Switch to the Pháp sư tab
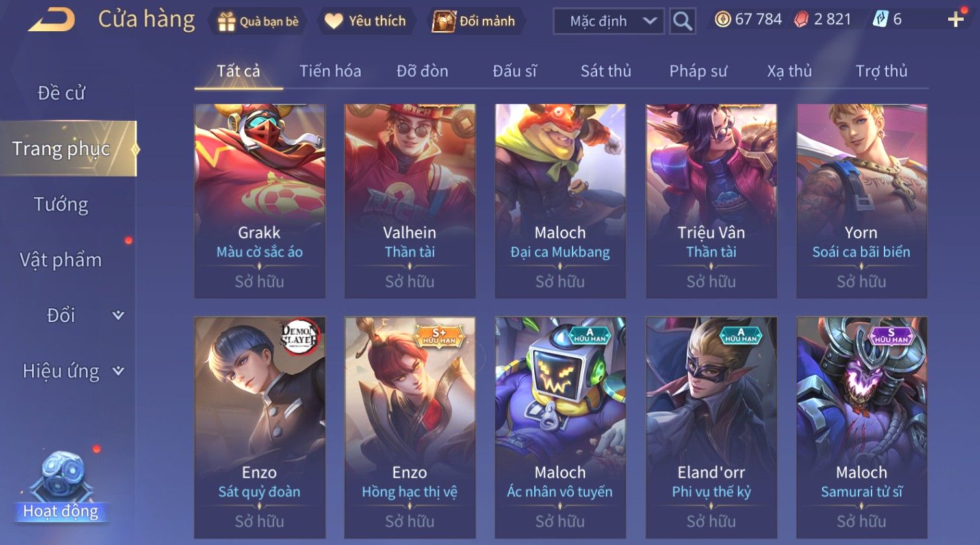This screenshot has width=980, height=545. [698, 71]
